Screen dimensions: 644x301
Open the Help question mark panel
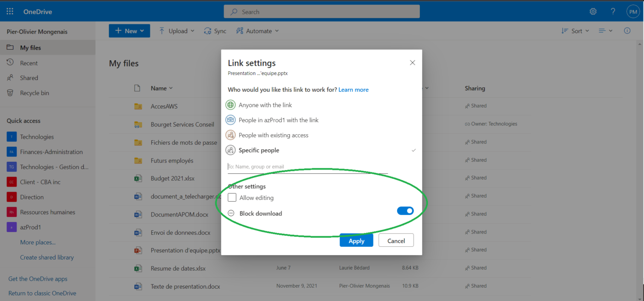(x=613, y=11)
